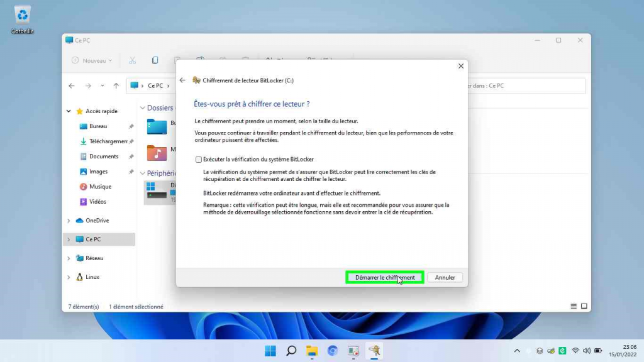Image resolution: width=644 pixels, height=362 pixels.
Task: Show hidden system tray icons
Action: click(517, 351)
